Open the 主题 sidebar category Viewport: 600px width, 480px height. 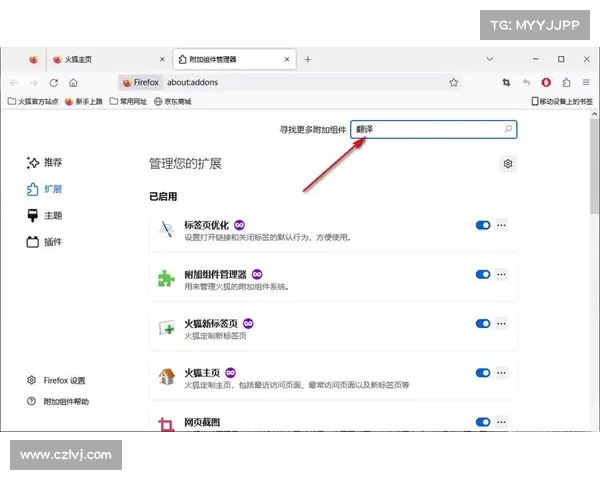click(x=44, y=216)
